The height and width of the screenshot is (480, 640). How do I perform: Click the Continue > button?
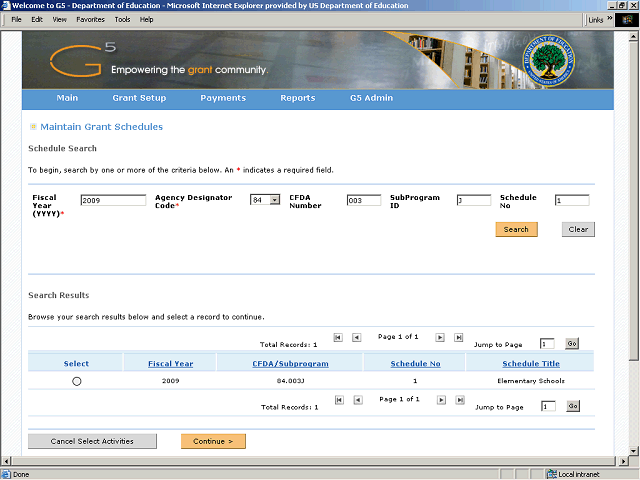pos(213,441)
